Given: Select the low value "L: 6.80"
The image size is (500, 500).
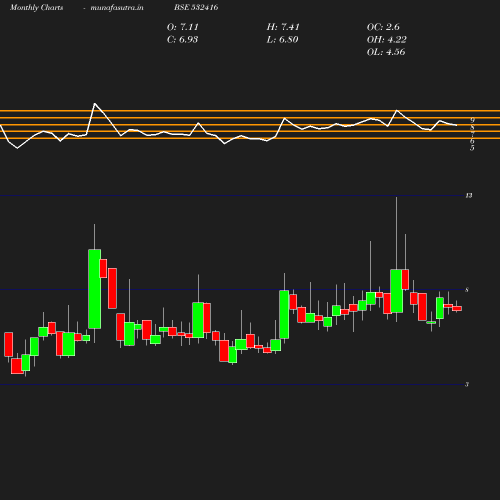Looking at the screenshot, I should point(282,40).
